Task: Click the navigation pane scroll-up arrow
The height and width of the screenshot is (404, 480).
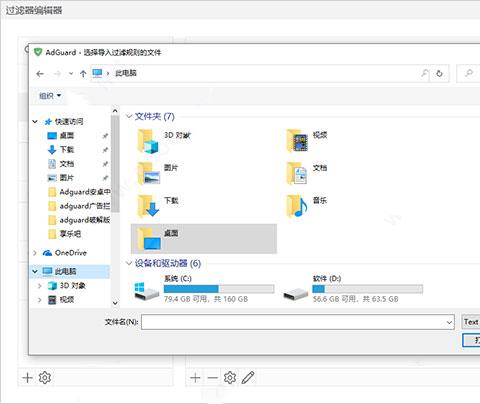Action: pos(115,111)
